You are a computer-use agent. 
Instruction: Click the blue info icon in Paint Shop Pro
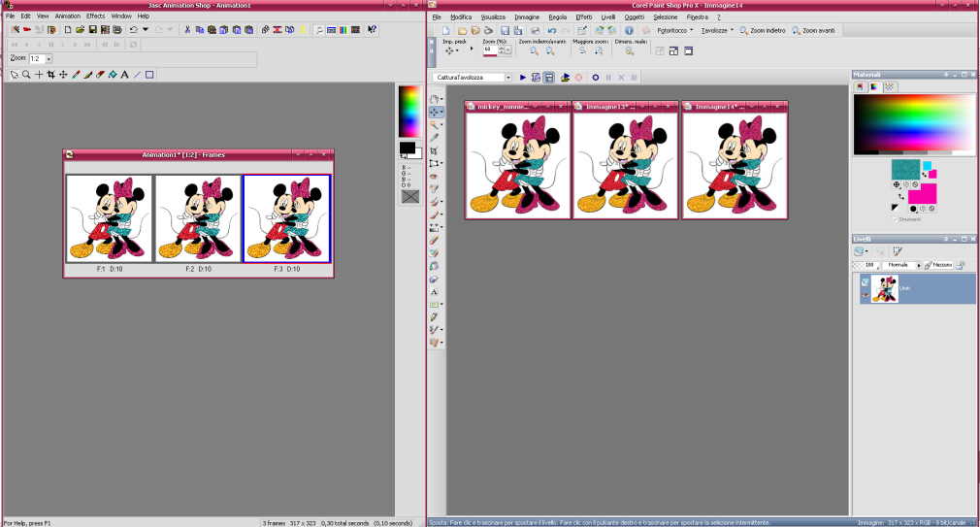(629, 30)
